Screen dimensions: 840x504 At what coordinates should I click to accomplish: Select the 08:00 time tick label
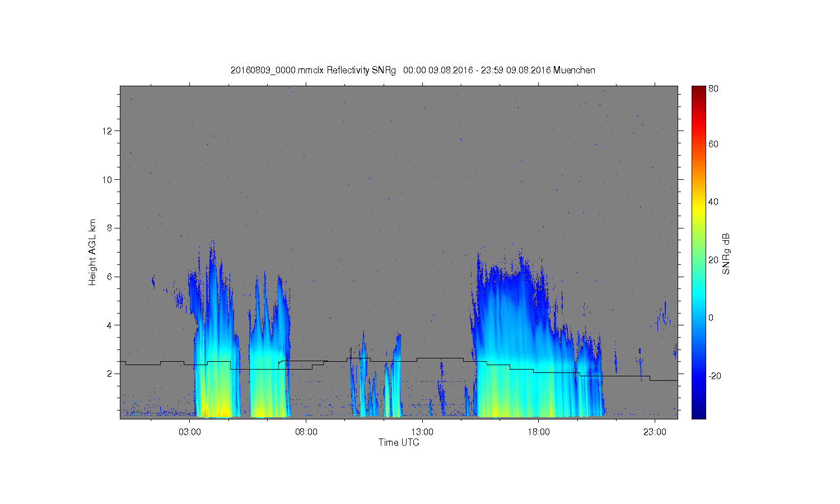[306, 432]
